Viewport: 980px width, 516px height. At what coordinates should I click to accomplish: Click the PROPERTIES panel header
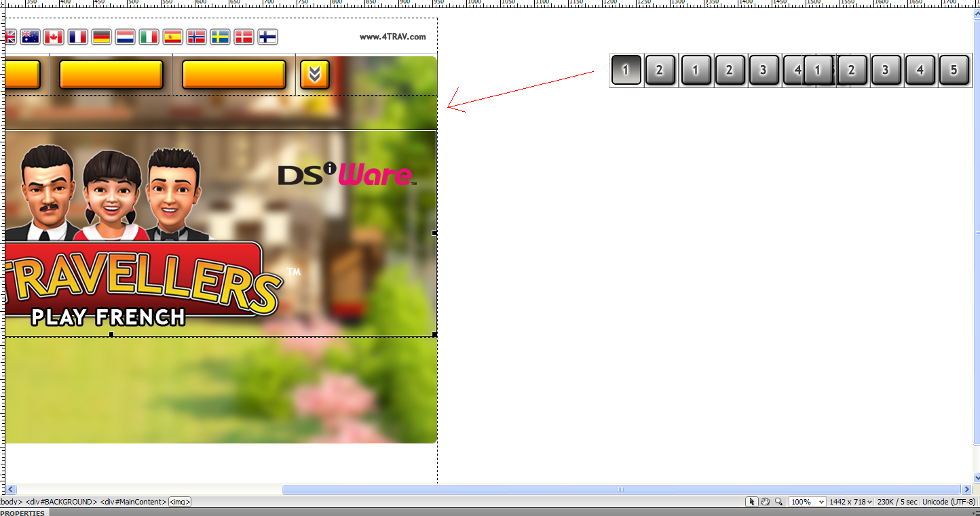[x=23, y=513]
